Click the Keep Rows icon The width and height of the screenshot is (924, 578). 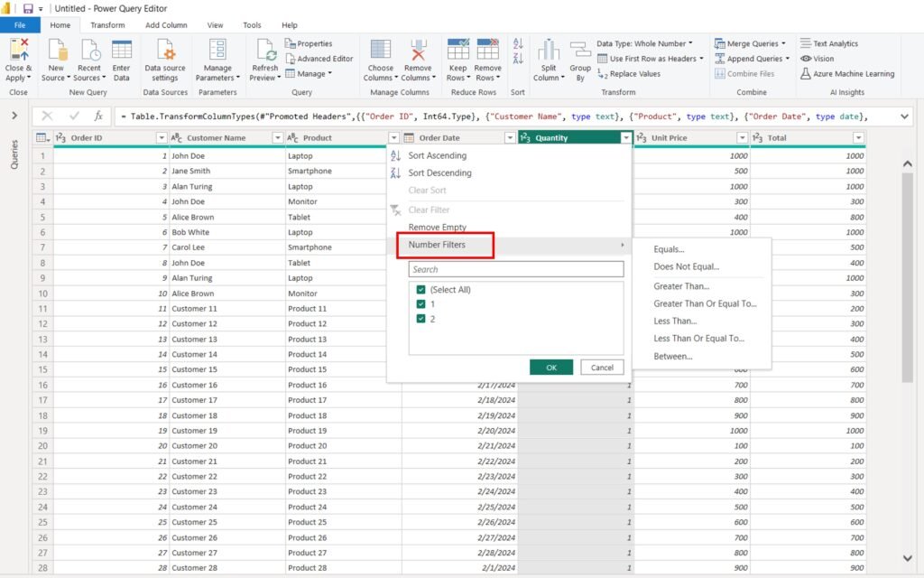click(x=457, y=51)
